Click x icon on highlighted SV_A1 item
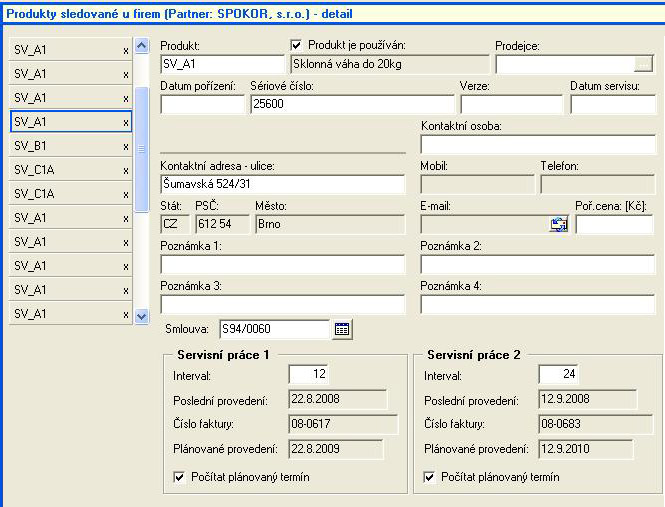The height and width of the screenshot is (507, 665). point(125,122)
